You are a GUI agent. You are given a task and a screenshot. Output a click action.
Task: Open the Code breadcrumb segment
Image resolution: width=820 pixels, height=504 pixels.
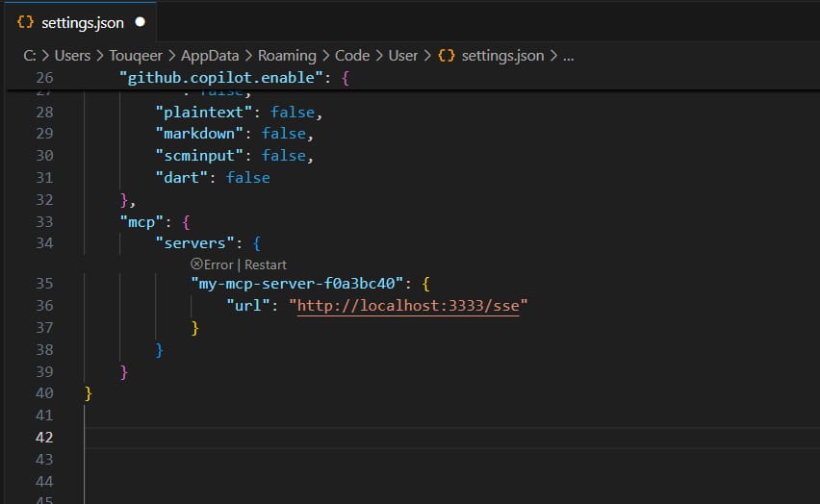point(352,56)
